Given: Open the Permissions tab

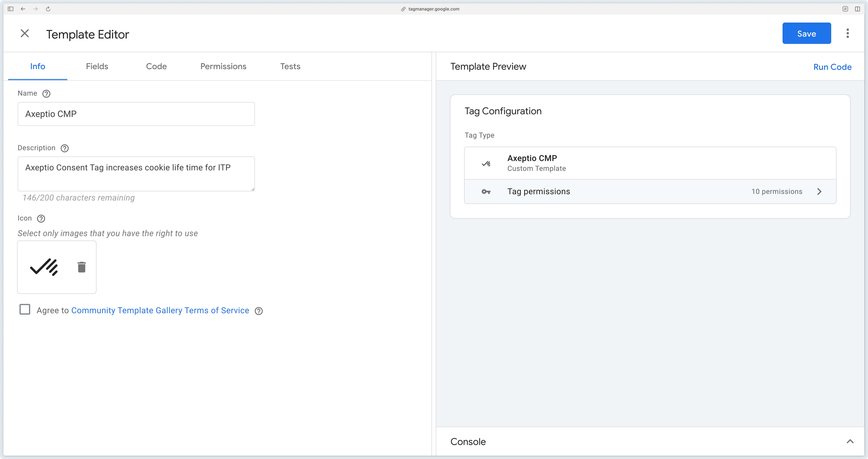Looking at the screenshot, I should 223,66.
